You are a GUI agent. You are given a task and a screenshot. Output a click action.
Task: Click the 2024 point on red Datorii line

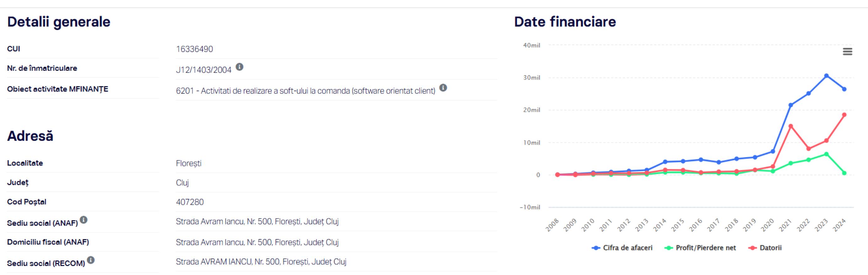click(x=844, y=115)
